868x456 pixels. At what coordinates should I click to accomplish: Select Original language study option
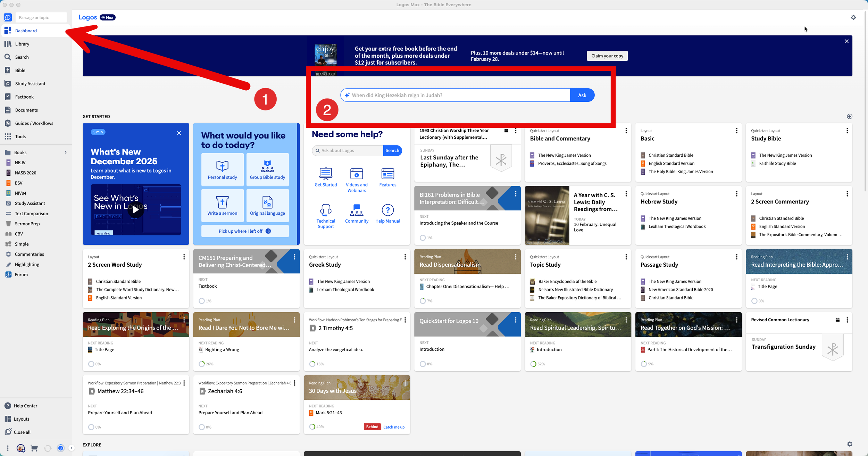(x=267, y=206)
